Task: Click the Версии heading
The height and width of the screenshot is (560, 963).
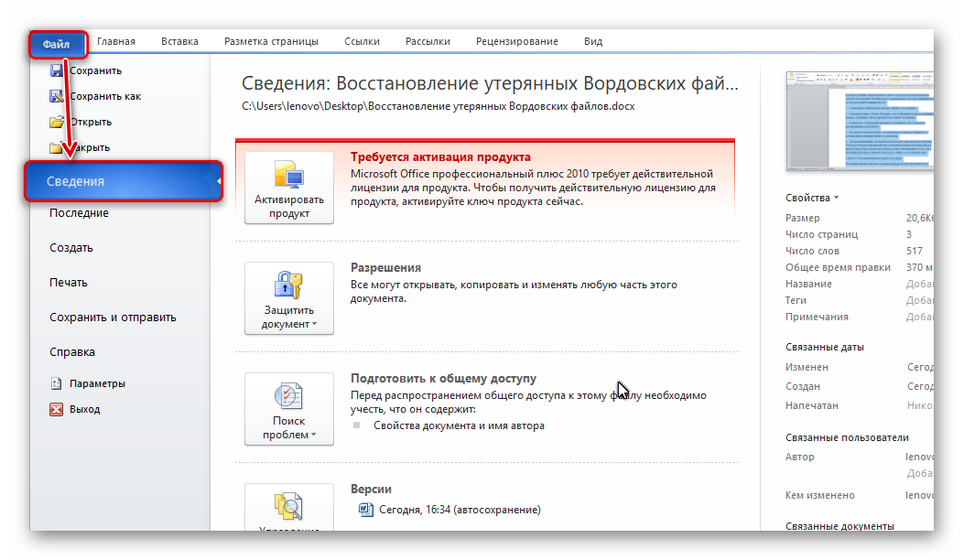Action: click(371, 490)
